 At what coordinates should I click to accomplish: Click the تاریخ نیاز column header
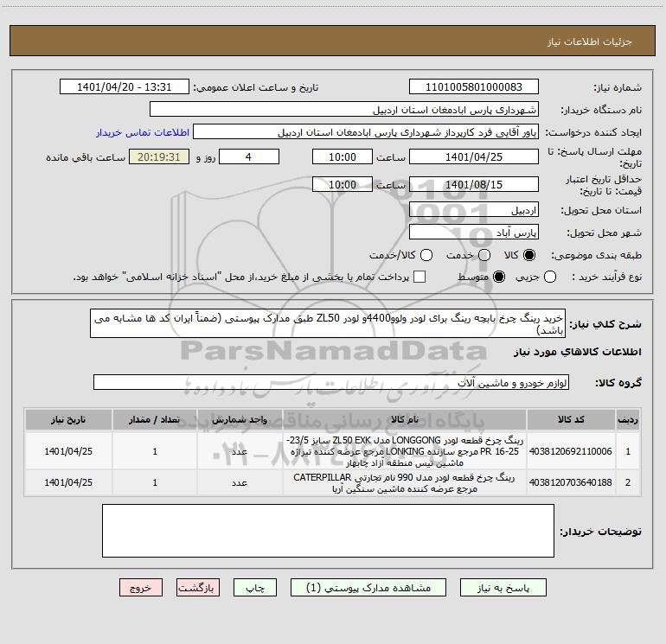[x=68, y=419]
